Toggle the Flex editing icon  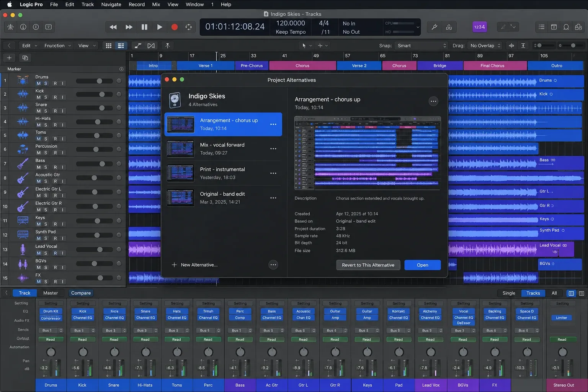(151, 46)
